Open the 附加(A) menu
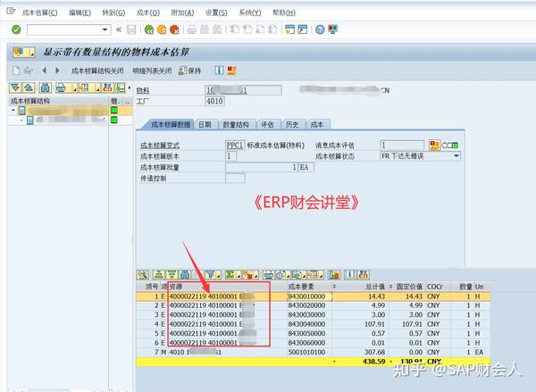Viewport: 536px width, 392px height. tap(182, 13)
